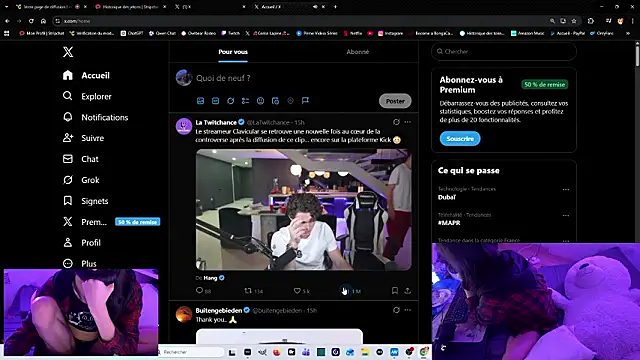Screen dimensions: 640x360
Task: Open more options on La Twitchance post
Action: (407, 122)
